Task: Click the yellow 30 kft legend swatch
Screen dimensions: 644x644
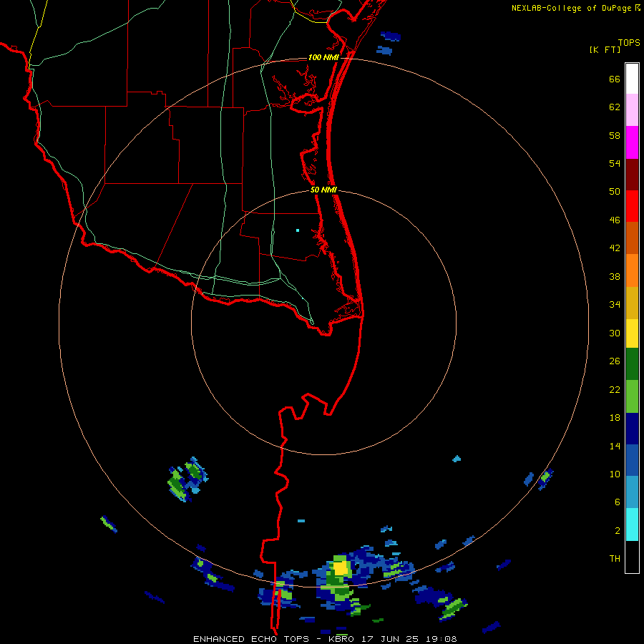Action: click(x=632, y=333)
